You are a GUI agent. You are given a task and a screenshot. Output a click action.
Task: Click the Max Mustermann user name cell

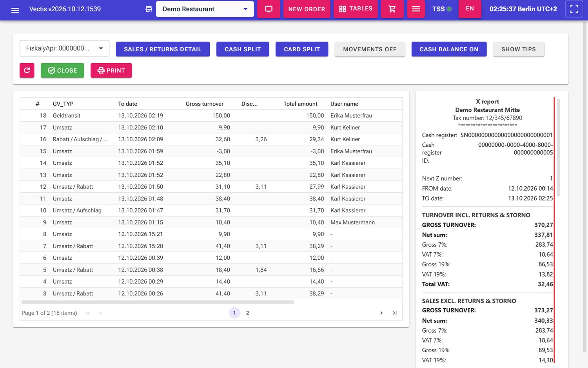click(352, 222)
